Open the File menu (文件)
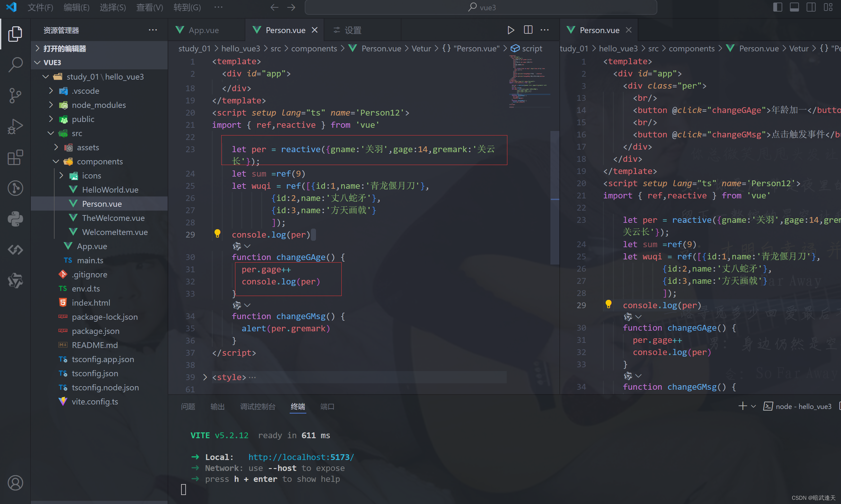 click(40, 7)
